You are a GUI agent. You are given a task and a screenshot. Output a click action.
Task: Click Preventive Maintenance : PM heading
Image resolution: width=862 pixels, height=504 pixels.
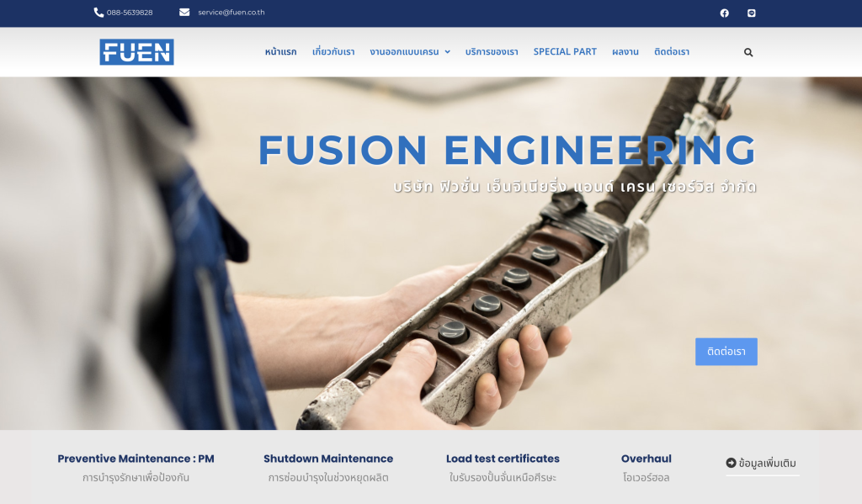pos(136,459)
